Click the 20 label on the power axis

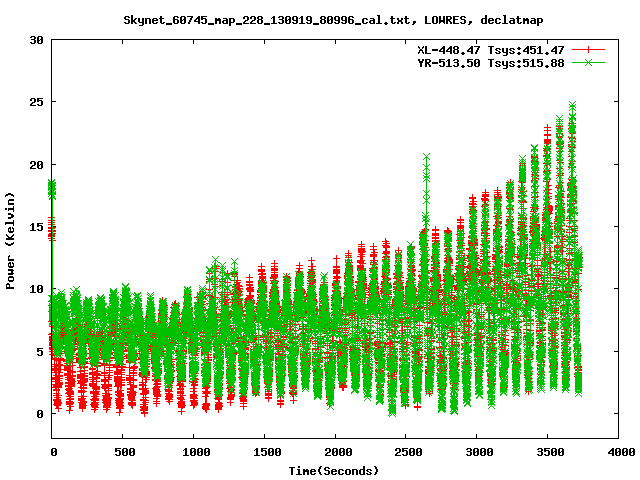(x=37, y=164)
